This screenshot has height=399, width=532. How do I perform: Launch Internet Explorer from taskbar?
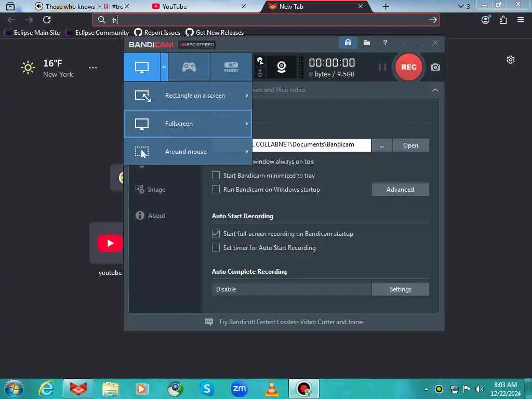tap(46, 389)
